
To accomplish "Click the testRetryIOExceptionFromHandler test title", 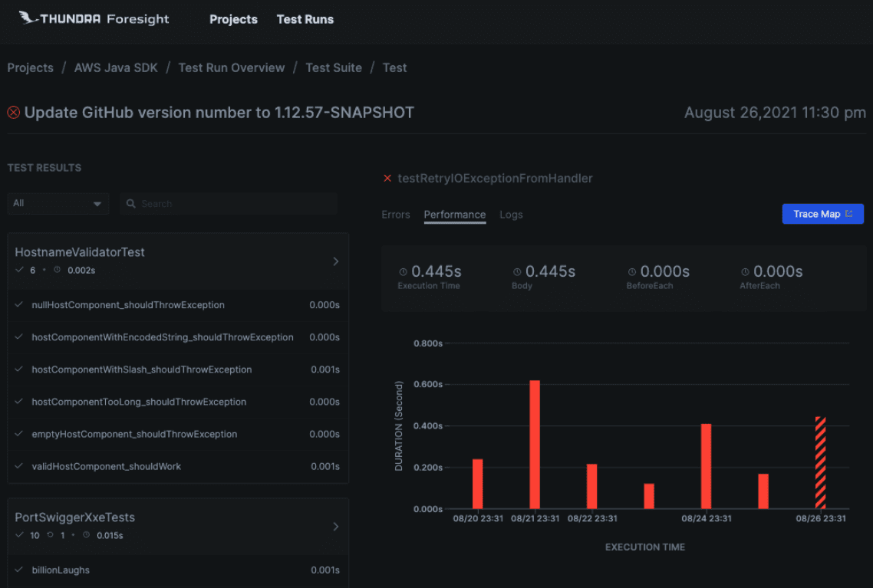I will [x=495, y=178].
